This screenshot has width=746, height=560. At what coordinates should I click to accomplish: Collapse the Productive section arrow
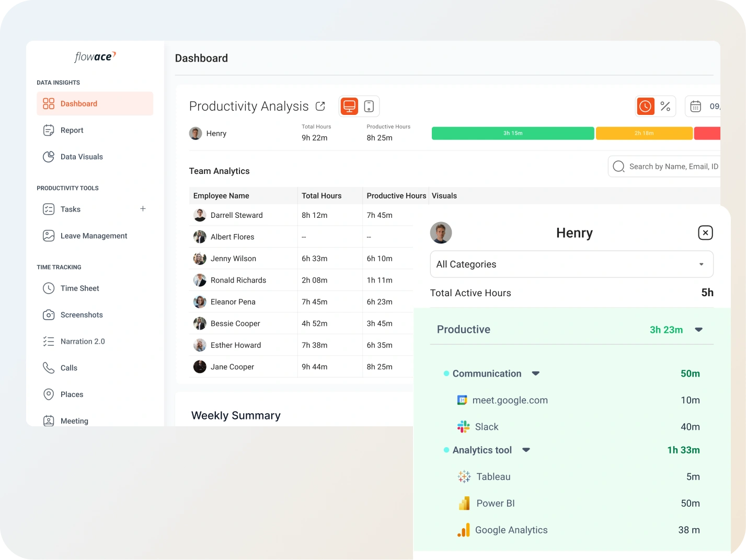[x=698, y=330]
